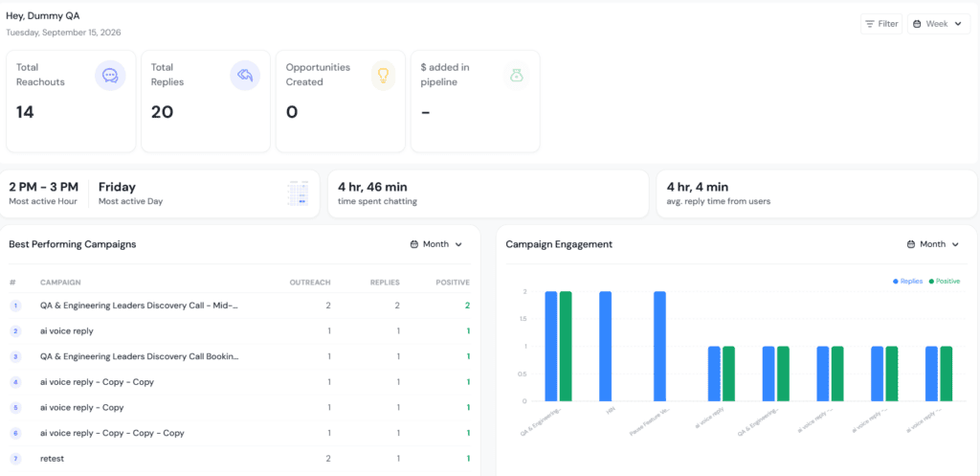
Task: Click the '4 hr, 46 min' chatting time
Action: 372,187
